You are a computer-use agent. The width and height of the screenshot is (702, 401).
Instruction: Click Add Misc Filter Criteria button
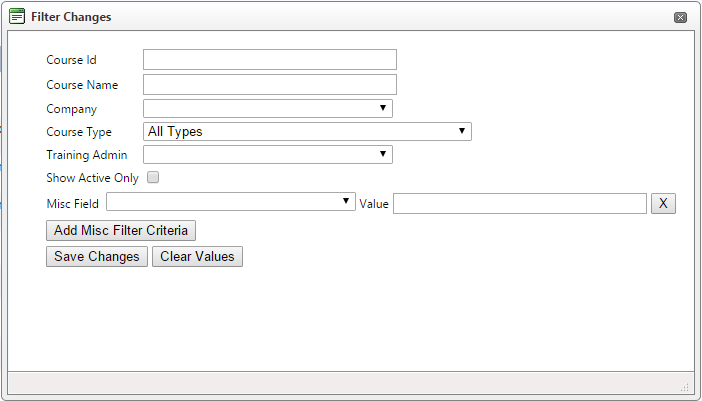tap(121, 230)
